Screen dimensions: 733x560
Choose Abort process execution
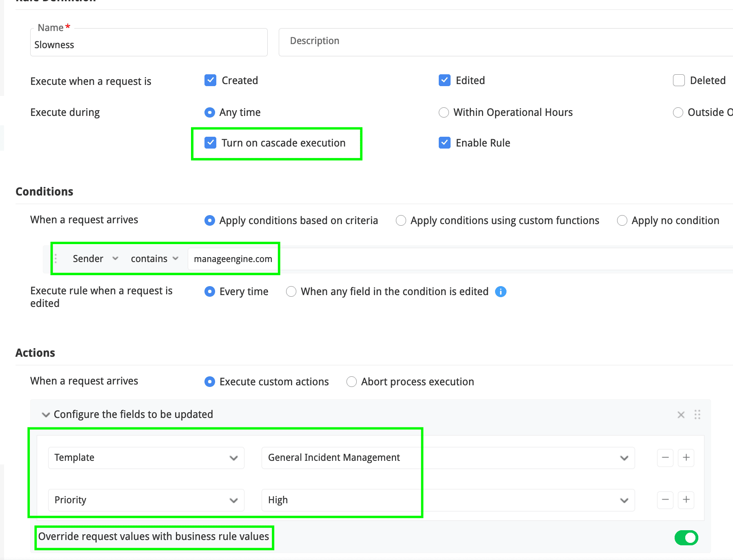tap(351, 382)
